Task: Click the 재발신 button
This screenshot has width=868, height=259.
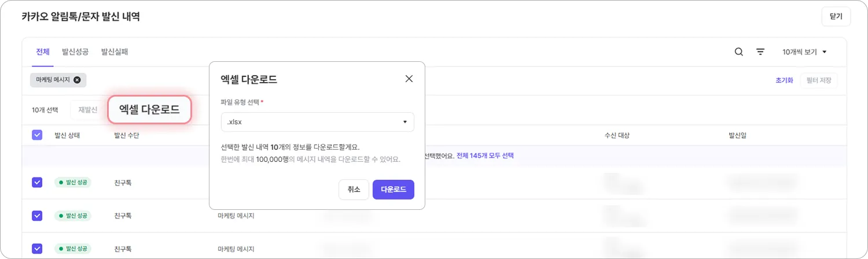Action: click(x=87, y=109)
